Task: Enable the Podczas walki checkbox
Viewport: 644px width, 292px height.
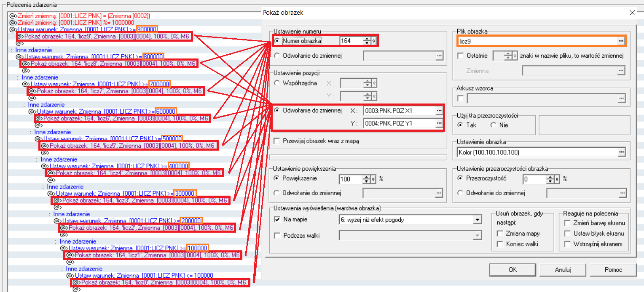Action: click(x=277, y=236)
